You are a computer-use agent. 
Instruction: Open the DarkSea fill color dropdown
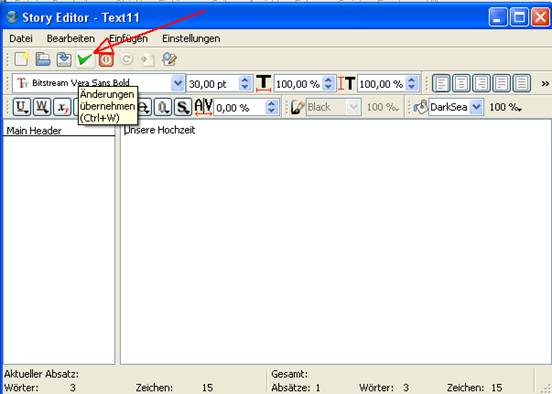[x=476, y=107]
